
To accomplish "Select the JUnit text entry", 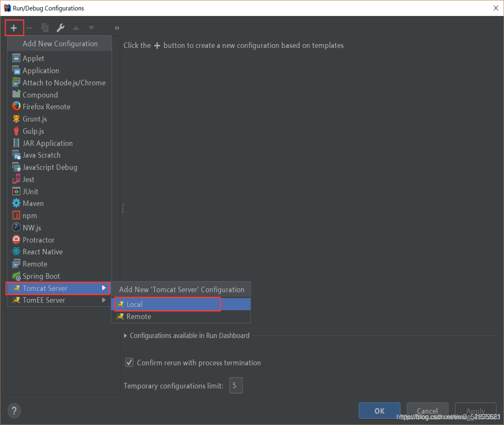I will [x=30, y=191].
